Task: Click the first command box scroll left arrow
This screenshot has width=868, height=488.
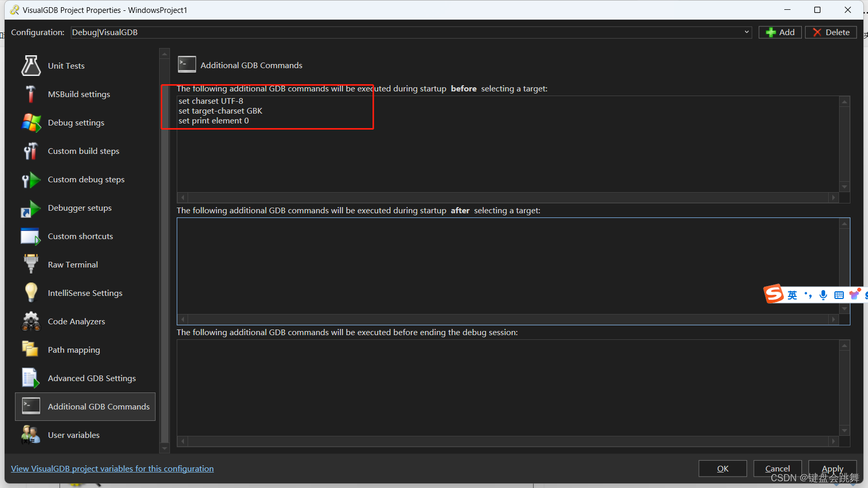Action: coord(183,197)
